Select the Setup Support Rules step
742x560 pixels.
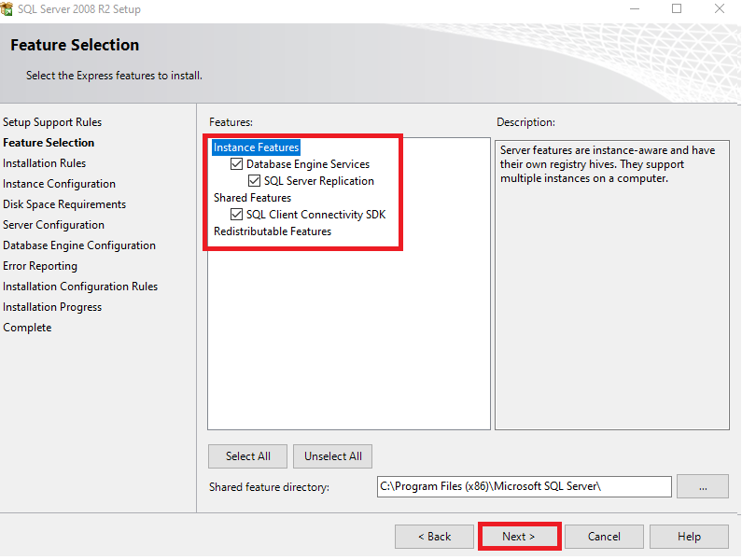pyautogui.click(x=52, y=122)
